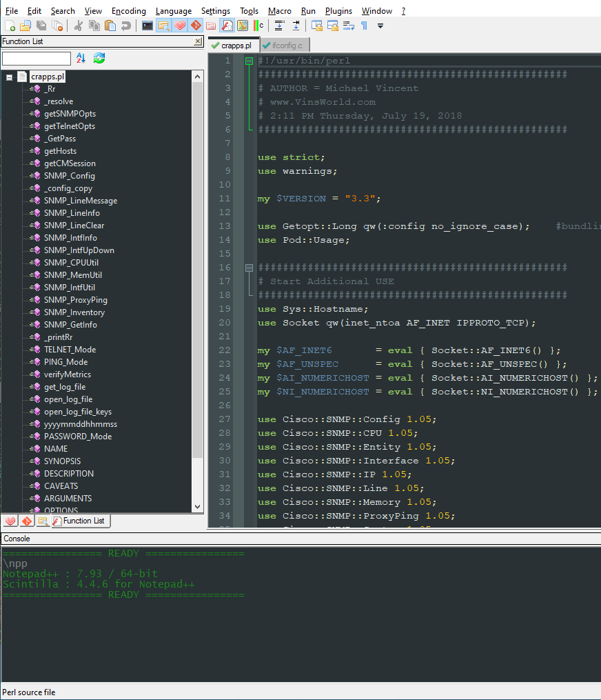601x700 pixels.
Task: Open the ? help menu
Action: [403, 11]
